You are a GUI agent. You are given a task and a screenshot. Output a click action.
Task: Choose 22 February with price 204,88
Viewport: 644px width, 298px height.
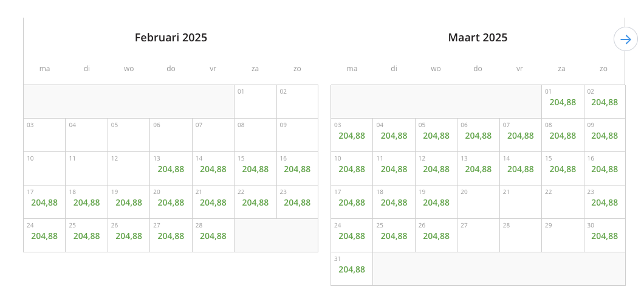tap(255, 202)
